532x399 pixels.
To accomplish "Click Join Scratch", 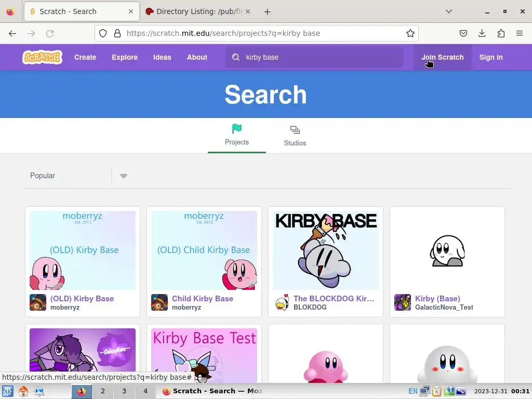I will click(443, 57).
